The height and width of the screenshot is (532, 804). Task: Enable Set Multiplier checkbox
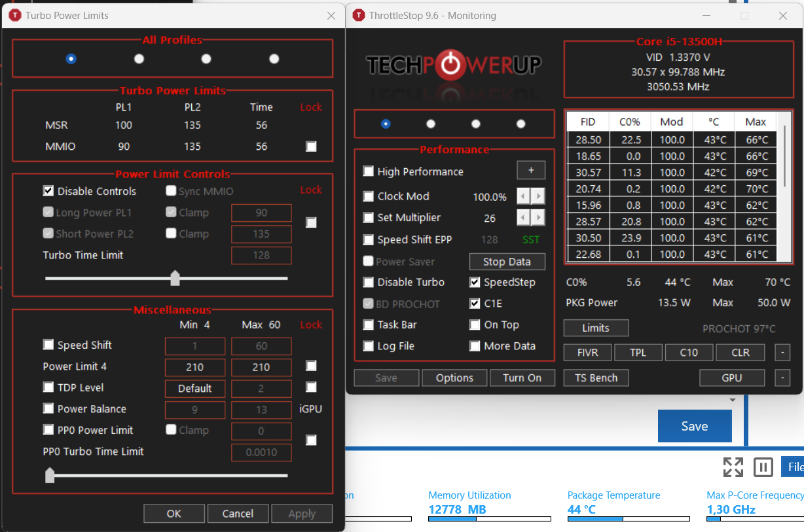(369, 218)
